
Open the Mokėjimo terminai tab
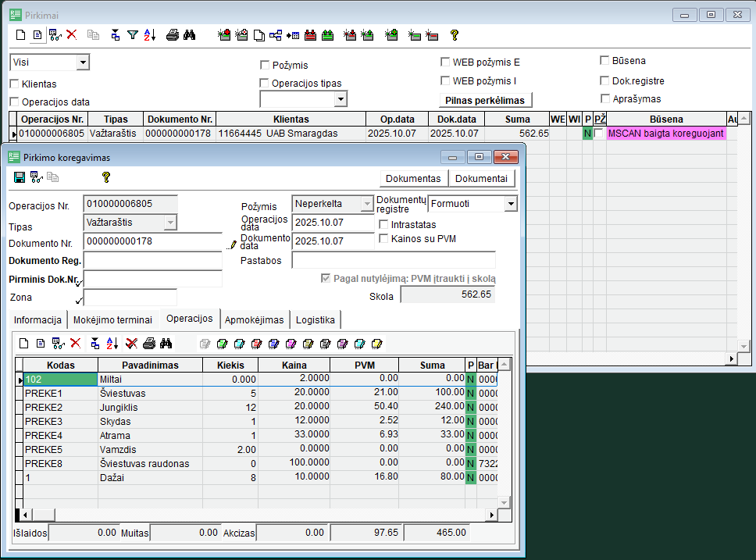tap(112, 319)
